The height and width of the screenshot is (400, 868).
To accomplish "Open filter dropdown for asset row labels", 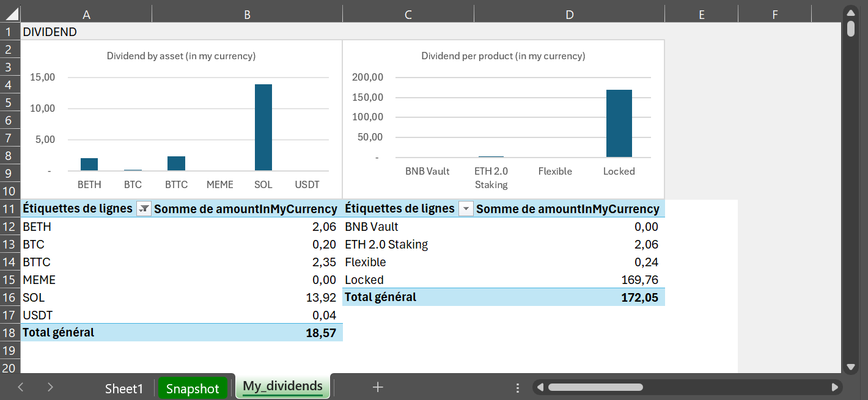I will click(x=144, y=209).
